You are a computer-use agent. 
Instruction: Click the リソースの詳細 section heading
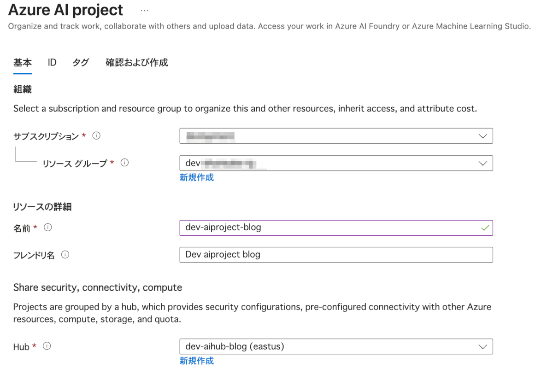pos(42,207)
